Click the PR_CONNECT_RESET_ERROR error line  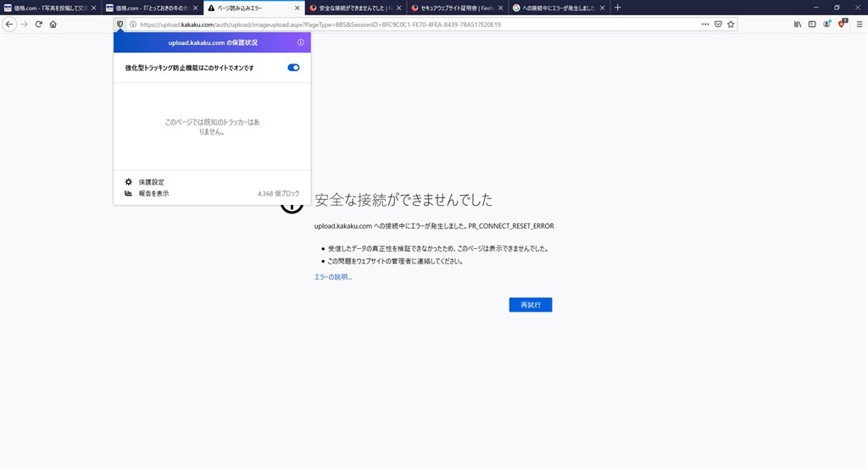[434, 225]
